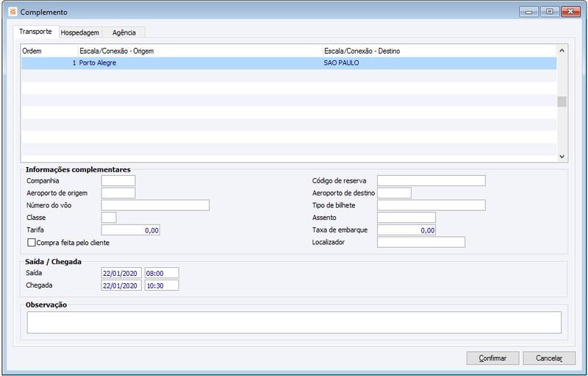Image resolution: width=588 pixels, height=376 pixels.
Task: Click the Confirmar button
Action: (x=492, y=358)
